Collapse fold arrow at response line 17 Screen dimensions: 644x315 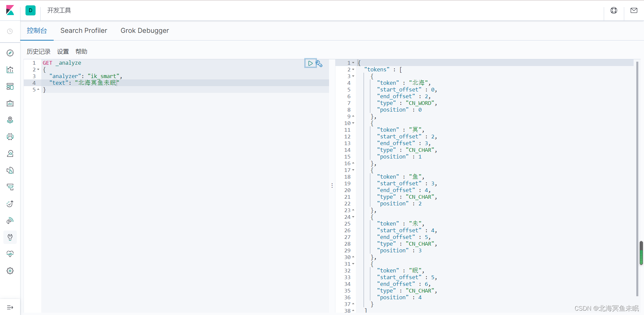pos(353,170)
